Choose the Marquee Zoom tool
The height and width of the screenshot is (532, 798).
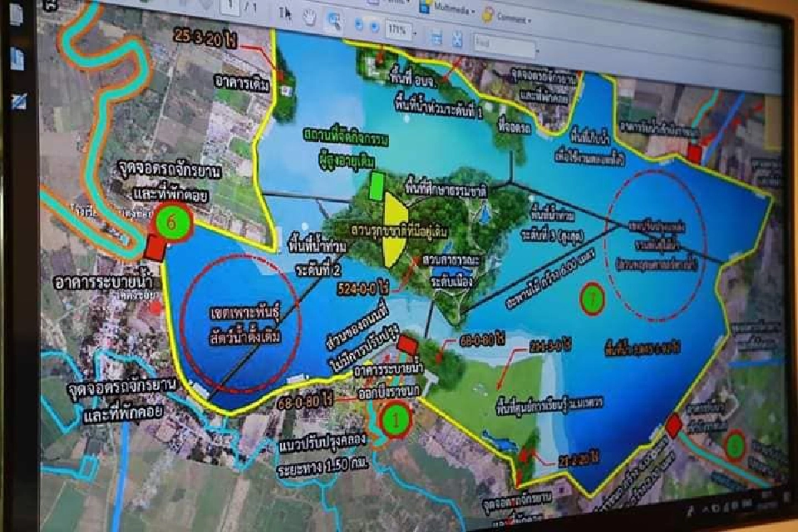point(333,20)
